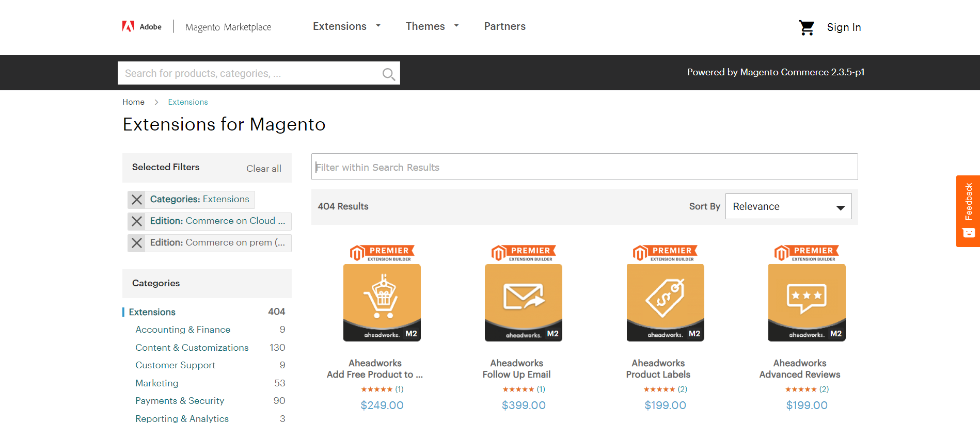Open Aheadworks Follow Up Email title
980x424 pixels.
click(x=516, y=369)
